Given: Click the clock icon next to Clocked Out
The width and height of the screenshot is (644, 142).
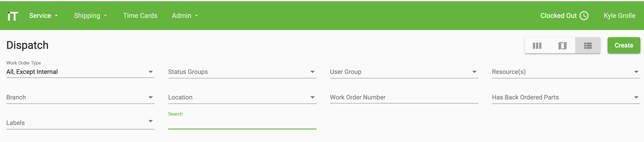Looking at the screenshot, I should (x=584, y=15).
